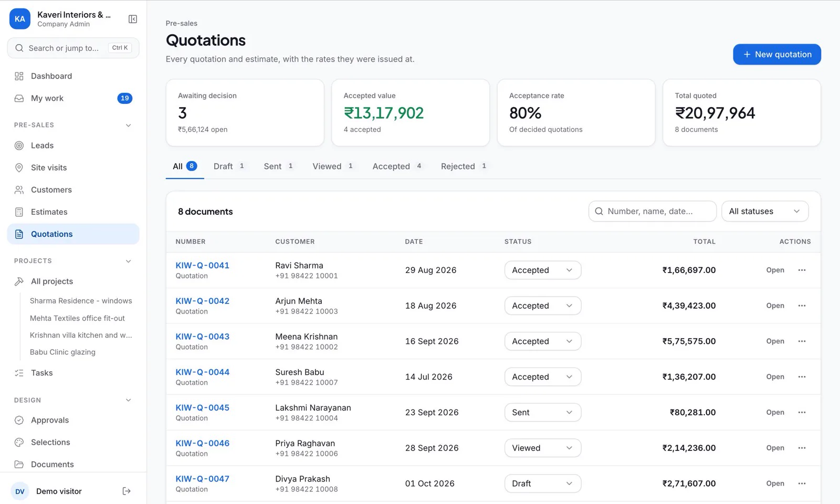Screen dimensions: 840x504
Task: Change status dropdown for Ravi Sharma quotation
Action: point(543,270)
